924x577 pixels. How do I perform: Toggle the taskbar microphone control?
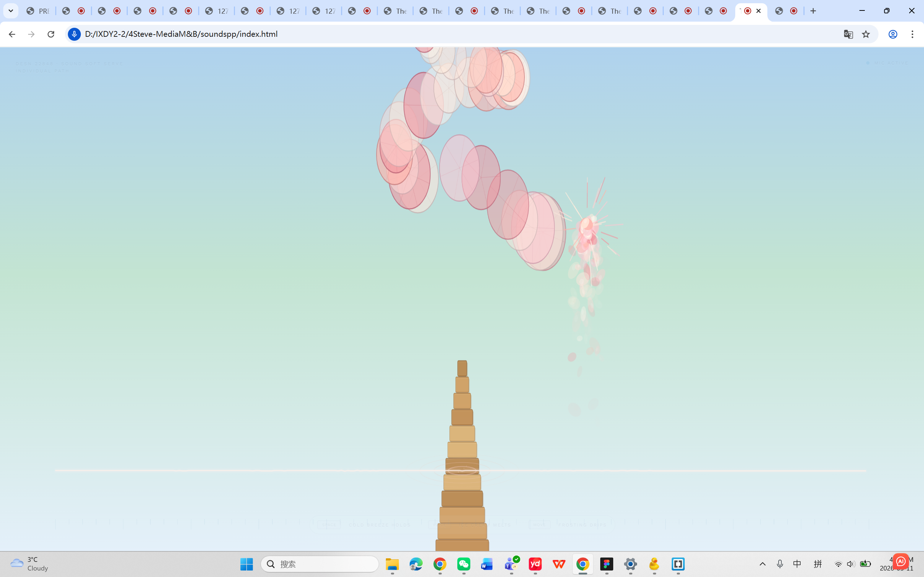[780, 564]
